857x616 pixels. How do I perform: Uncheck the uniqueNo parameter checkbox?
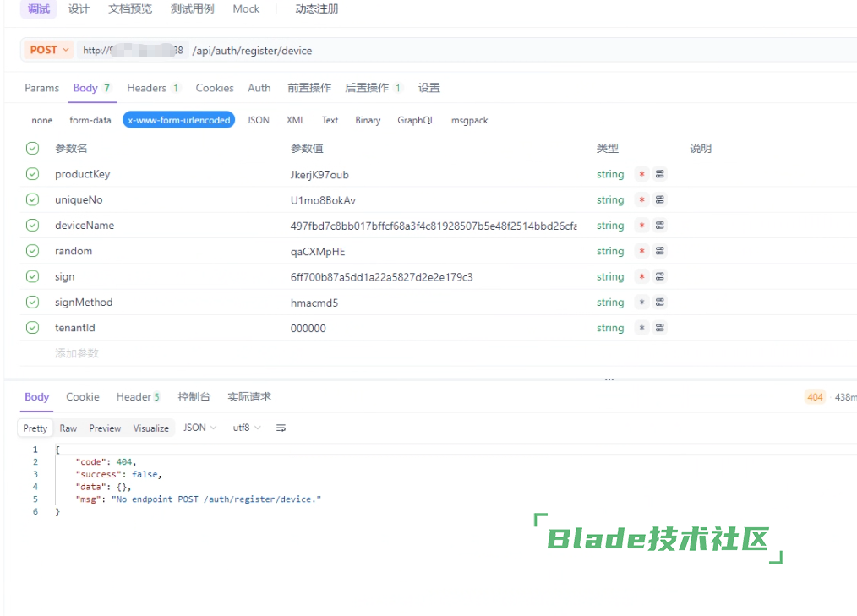[32, 200]
